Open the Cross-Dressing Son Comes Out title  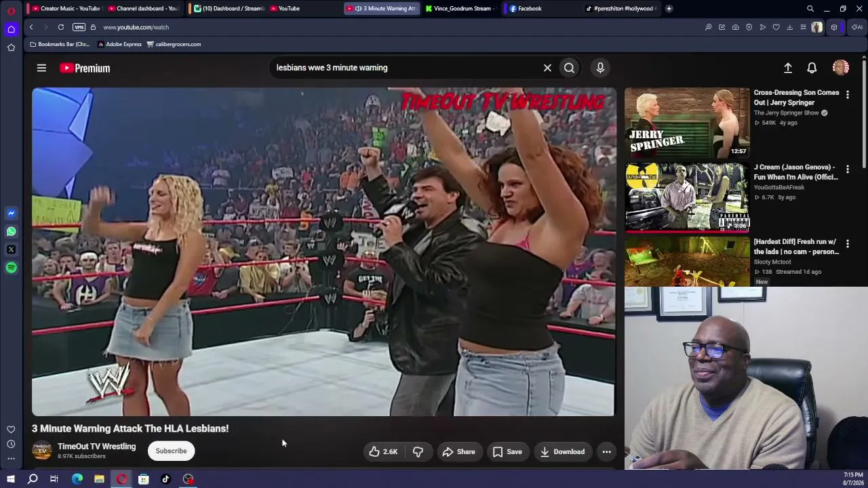pos(797,98)
